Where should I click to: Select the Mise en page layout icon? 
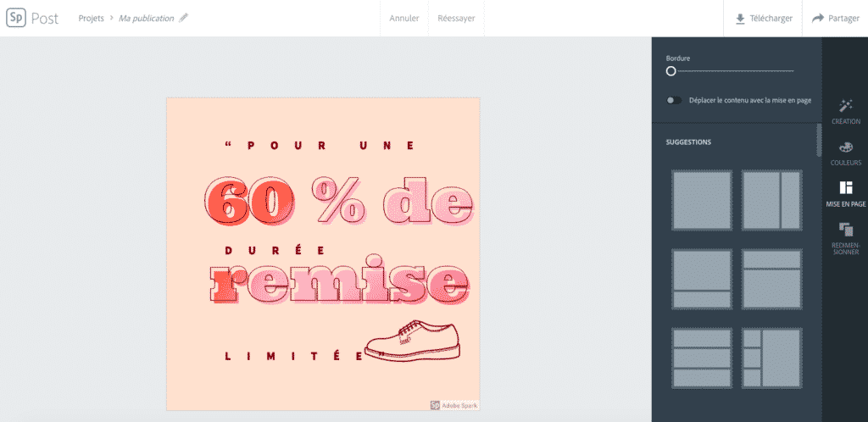[x=845, y=188]
